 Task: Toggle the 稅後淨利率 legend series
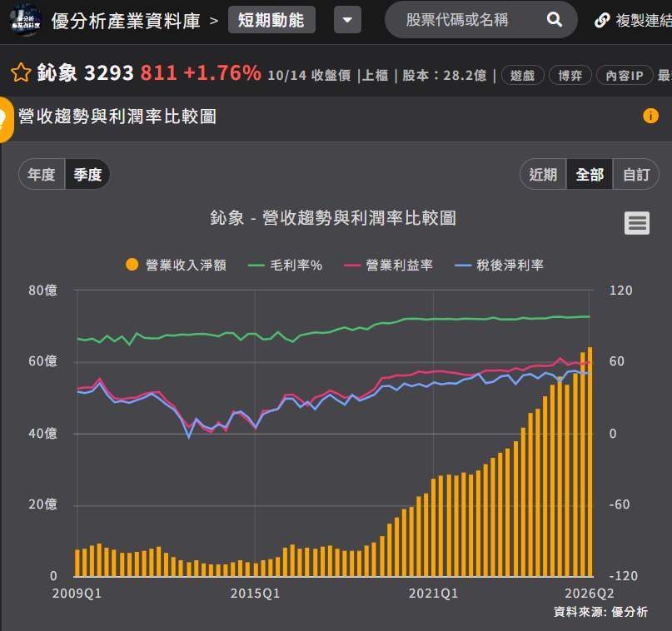coord(499,266)
